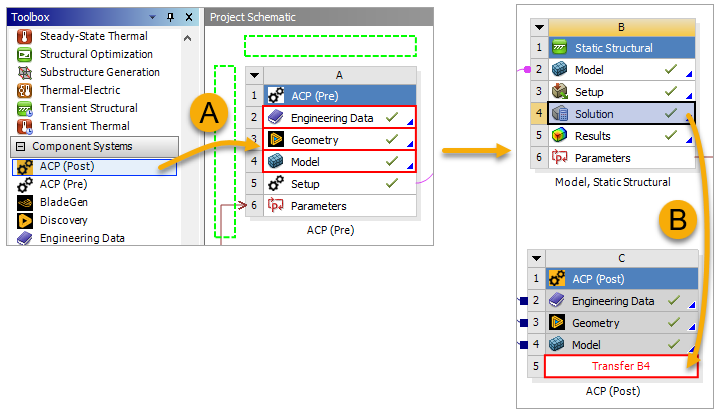The image size is (721, 414).
Task: Click column header B of system B
Action: point(622,27)
